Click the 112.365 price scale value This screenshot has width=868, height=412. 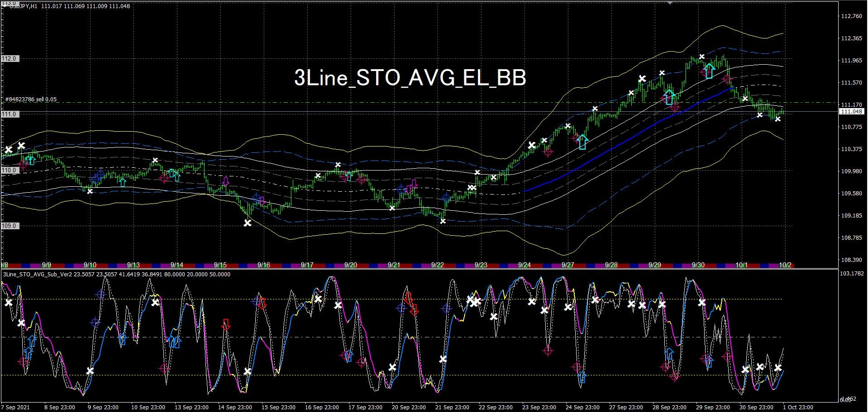click(x=851, y=38)
